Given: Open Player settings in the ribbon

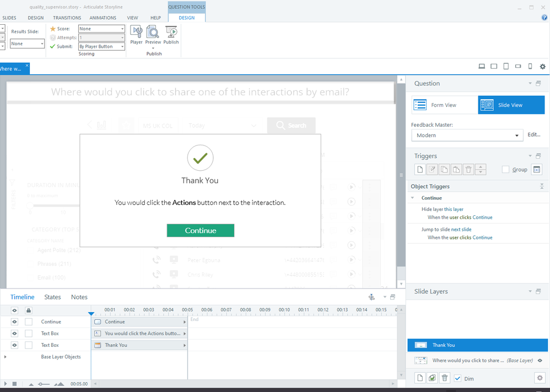Looking at the screenshot, I should coord(136,34).
